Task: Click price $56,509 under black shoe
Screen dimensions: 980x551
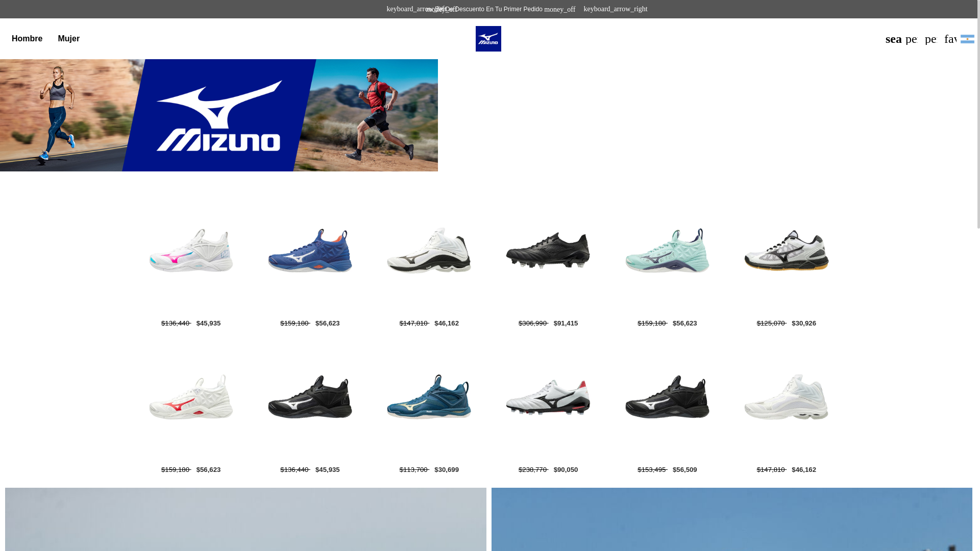Action: coord(684,470)
